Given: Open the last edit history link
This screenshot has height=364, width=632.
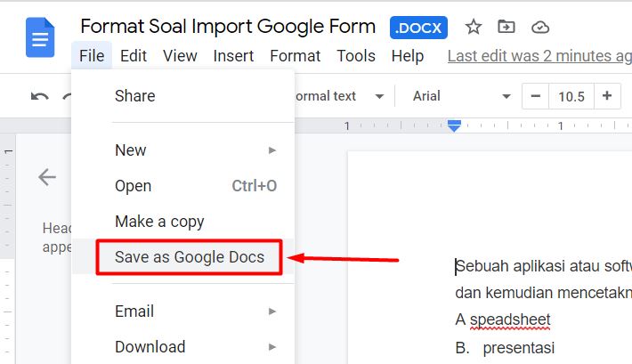Looking at the screenshot, I should [539, 56].
